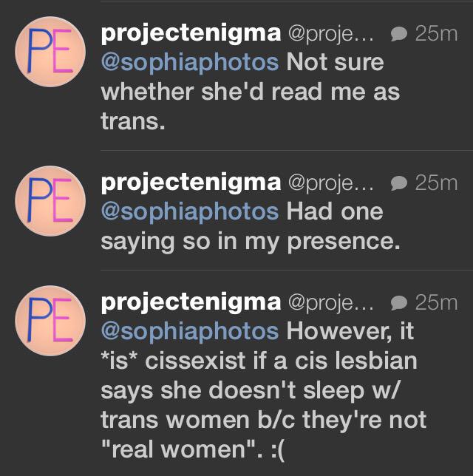The width and height of the screenshot is (473, 476).
Task: Tap 25m timestamp on "However, it *is* cissexist" tweet
Action: 437,302
